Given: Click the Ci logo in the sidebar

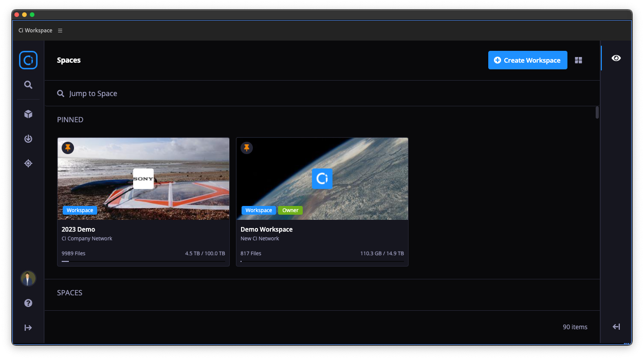Looking at the screenshot, I should 28,60.
